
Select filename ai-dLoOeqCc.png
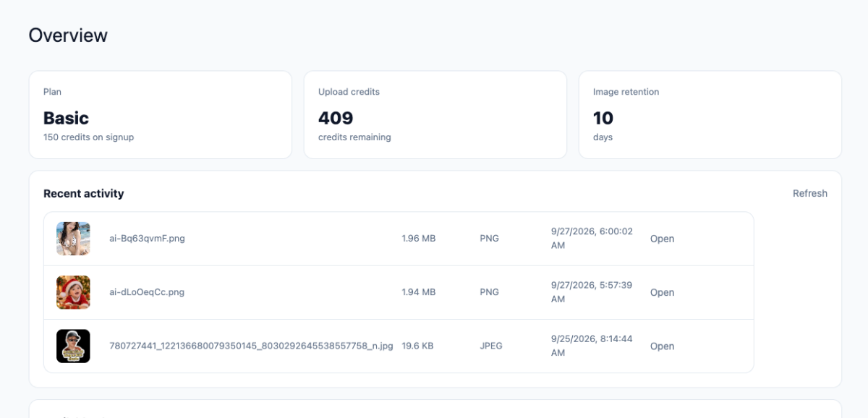[147, 291]
